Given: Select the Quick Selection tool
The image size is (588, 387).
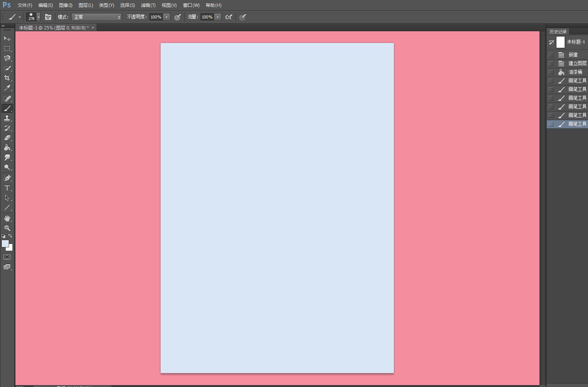Looking at the screenshot, I should 7,68.
